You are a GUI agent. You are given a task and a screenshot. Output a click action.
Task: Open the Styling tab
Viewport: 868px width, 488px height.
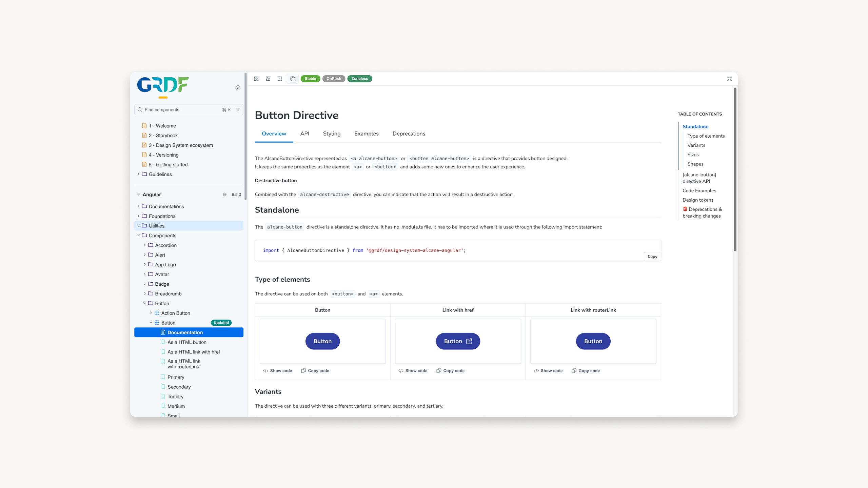[x=332, y=134]
